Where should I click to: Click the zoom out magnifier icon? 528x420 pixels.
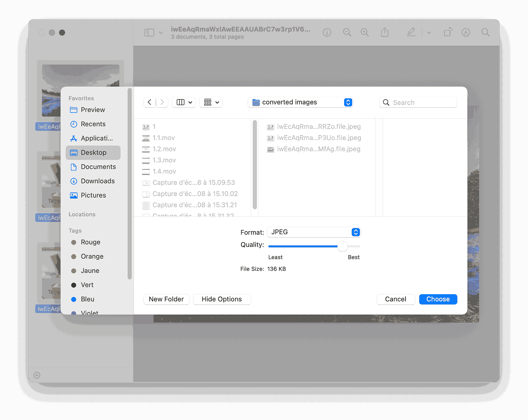point(347,32)
